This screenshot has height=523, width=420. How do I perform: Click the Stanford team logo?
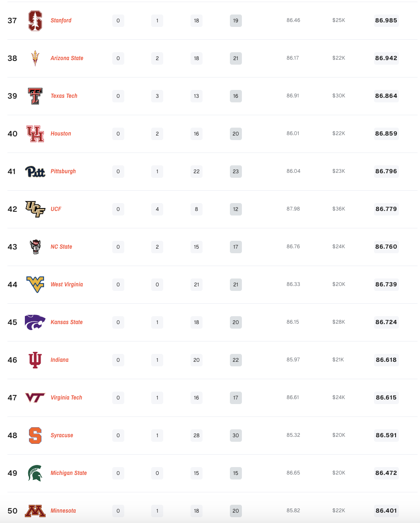coord(35,21)
